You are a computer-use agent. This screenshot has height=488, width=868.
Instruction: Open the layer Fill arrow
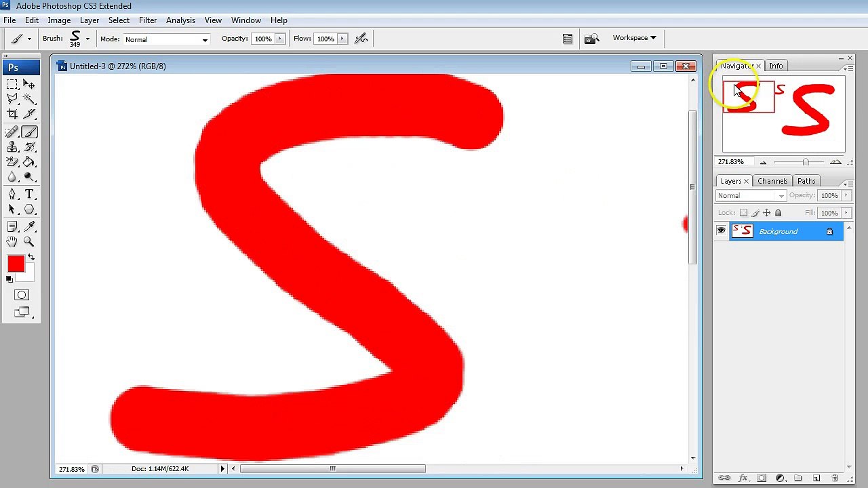[846, 213]
